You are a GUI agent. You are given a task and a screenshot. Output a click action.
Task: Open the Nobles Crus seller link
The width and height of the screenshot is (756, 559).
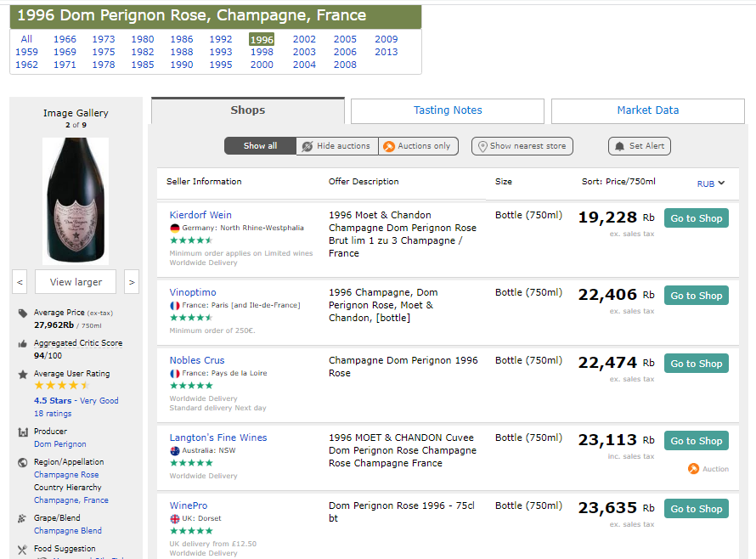[197, 360]
